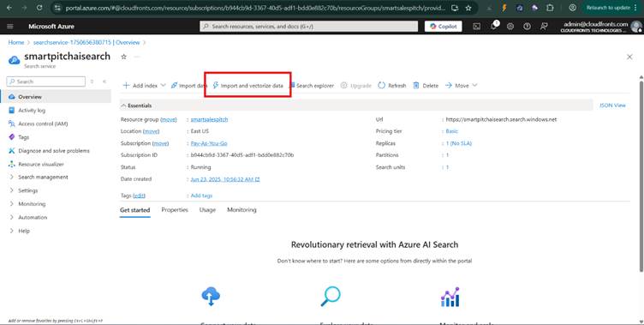644x325 pixels.
Task: Open Replicas 1 (No SLA) link
Action: (x=459, y=143)
